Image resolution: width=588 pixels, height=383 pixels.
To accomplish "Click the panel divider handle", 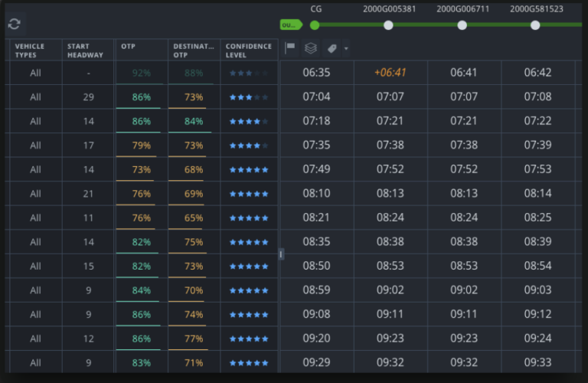I will click(281, 254).
